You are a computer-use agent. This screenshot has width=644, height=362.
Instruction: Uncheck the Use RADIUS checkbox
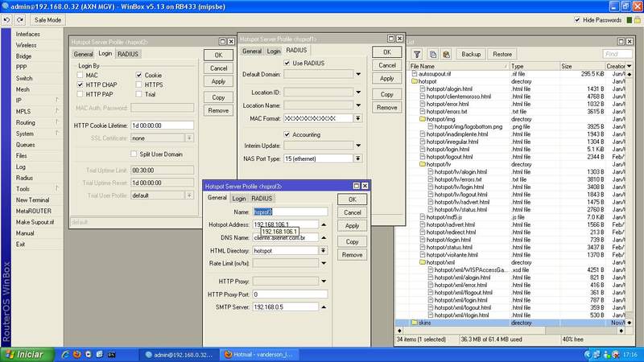click(287, 63)
